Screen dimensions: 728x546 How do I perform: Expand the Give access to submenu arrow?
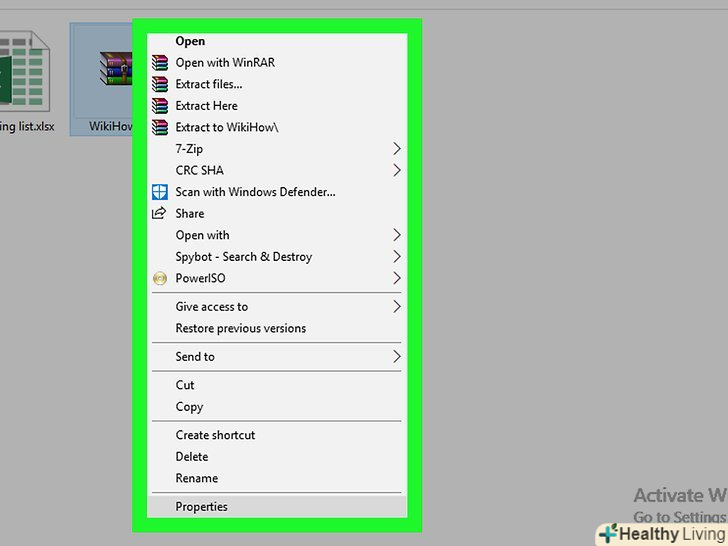click(x=396, y=306)
